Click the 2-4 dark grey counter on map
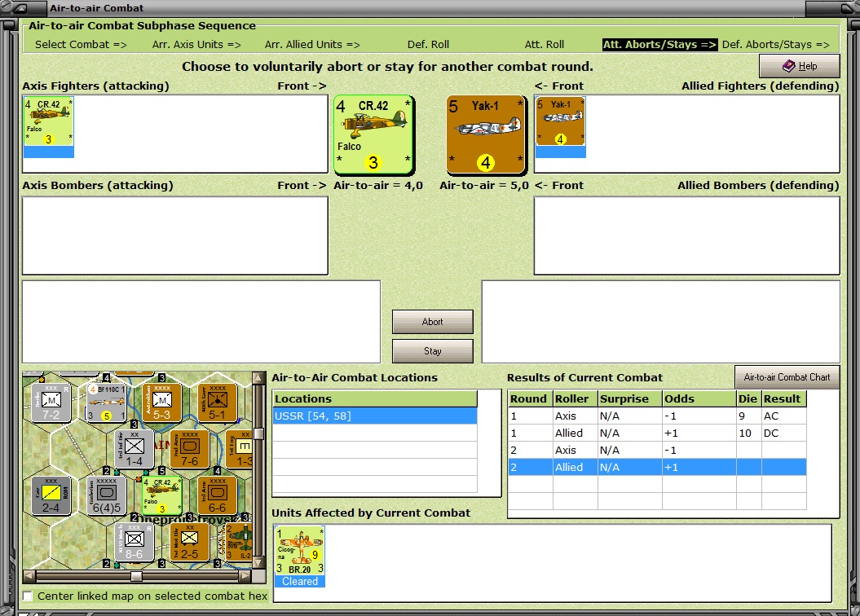Screen dimensions: 860x616 click(x=51, y=495)
